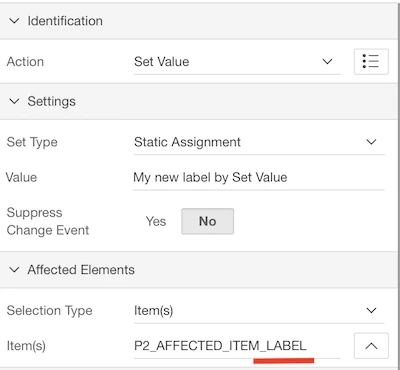Collapse the Identification section

click(x=14, y=21)
